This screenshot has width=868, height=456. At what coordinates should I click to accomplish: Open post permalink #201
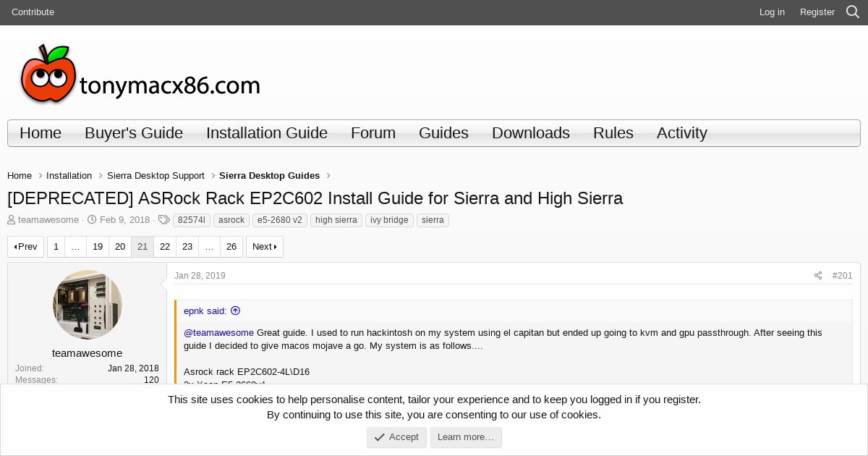tap(842, 276)
